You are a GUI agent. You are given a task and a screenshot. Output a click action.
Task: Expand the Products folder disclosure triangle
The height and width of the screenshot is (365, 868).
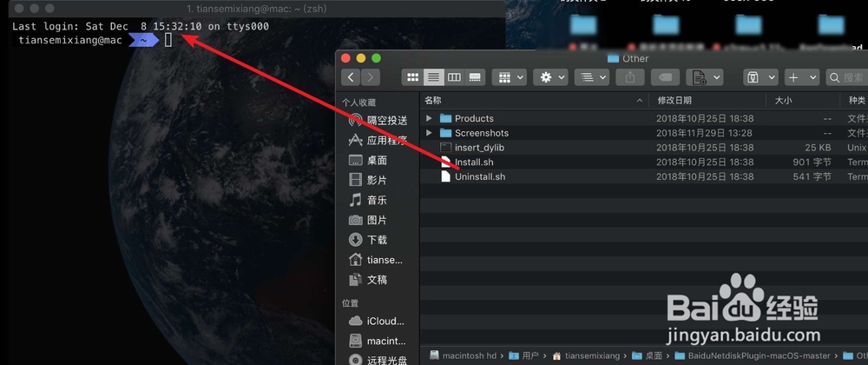coord(429,118)
